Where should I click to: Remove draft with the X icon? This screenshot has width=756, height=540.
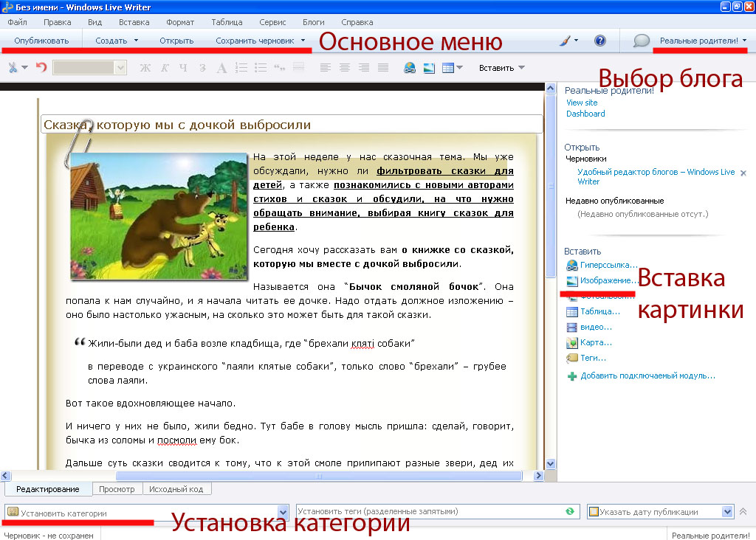pos(743,173)
